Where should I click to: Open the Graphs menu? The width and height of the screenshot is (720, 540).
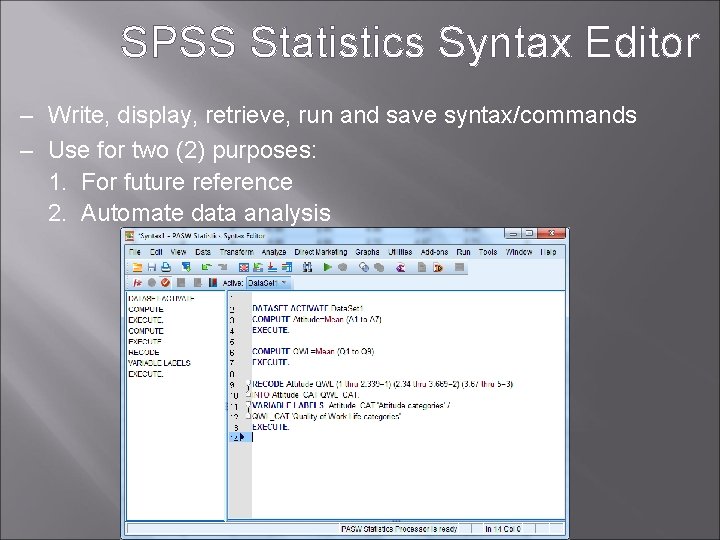[367, 252]
